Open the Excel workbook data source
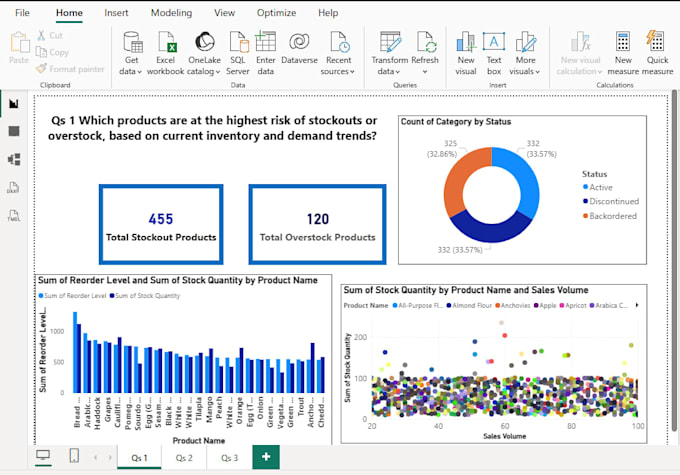680x475 pixels. 166,53
